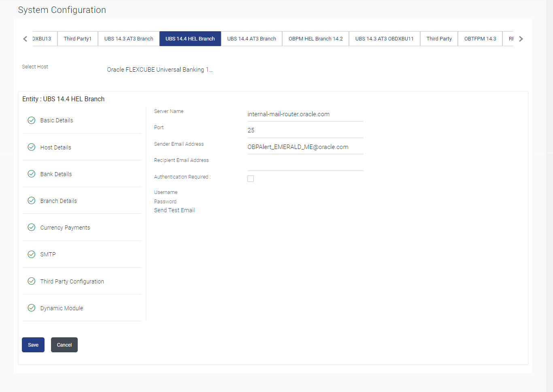Open the OBTFPM 14.3 tab
This screenshot has width=553, height=392.
480,39
